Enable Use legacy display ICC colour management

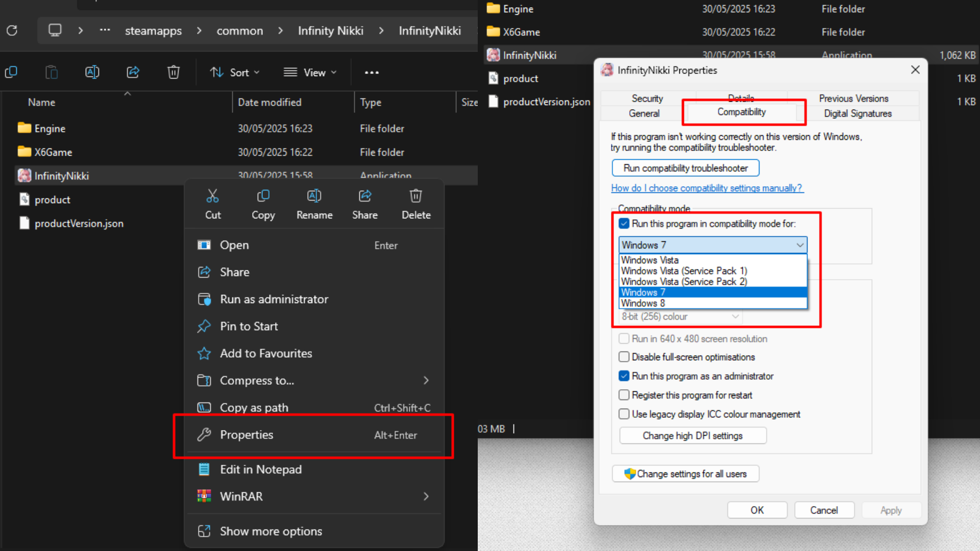coord(624,414)
